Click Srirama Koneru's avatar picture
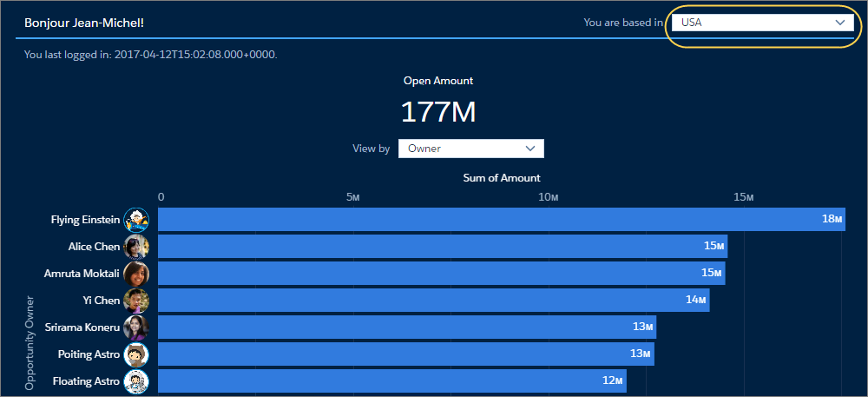The image size is (868, 397). click(136, 328)
